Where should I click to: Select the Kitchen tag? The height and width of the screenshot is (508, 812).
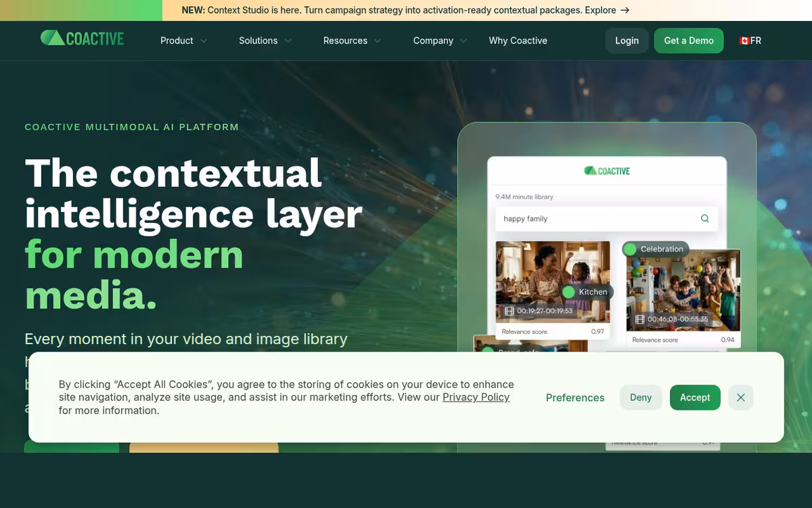(x=587, y=292)
